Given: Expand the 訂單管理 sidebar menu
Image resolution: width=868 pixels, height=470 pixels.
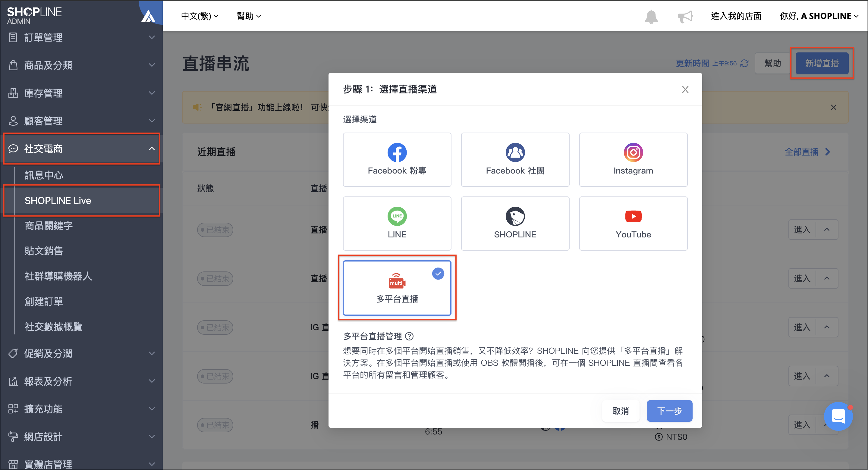Looking at the screenshot, I should [x=81, y=37].
